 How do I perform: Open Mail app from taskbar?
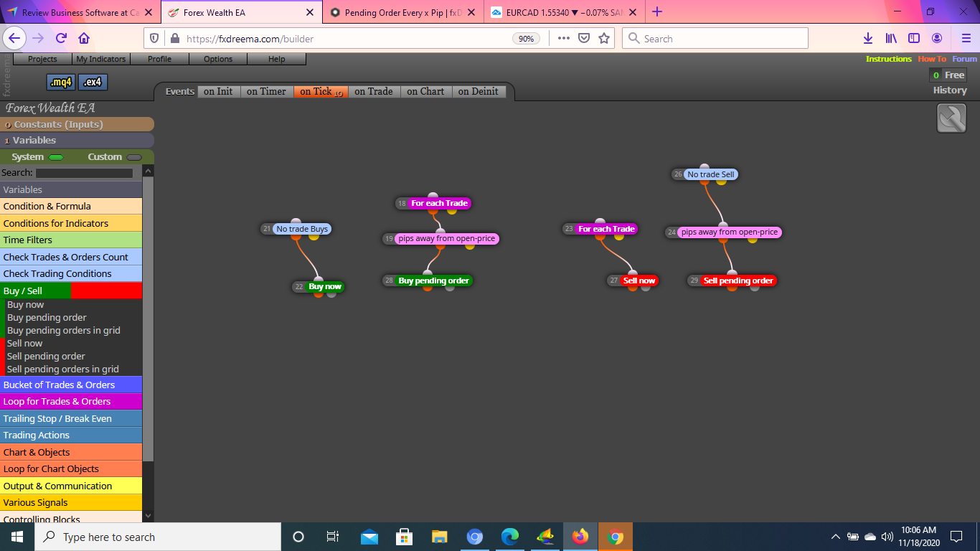pyautogui.click(x=369, y=537)
